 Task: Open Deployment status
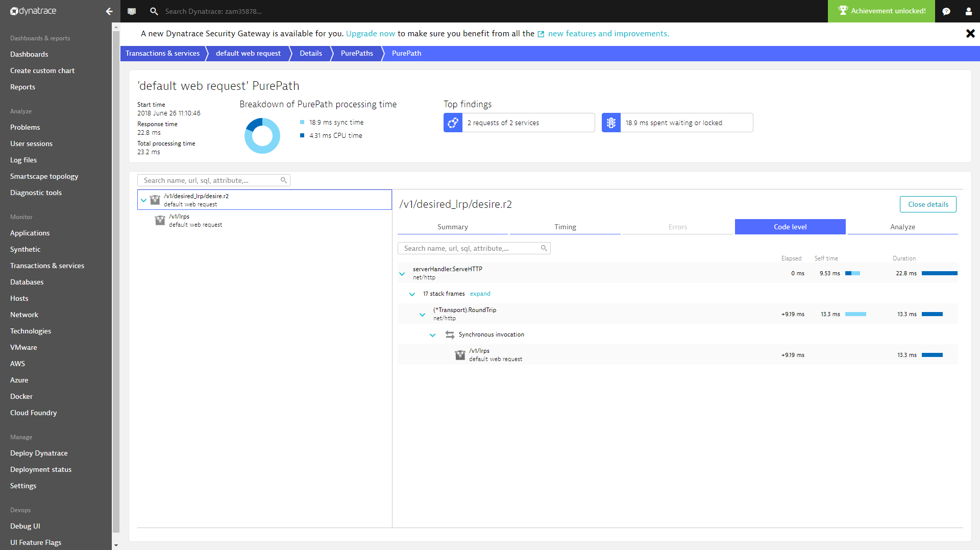point(41,469)
